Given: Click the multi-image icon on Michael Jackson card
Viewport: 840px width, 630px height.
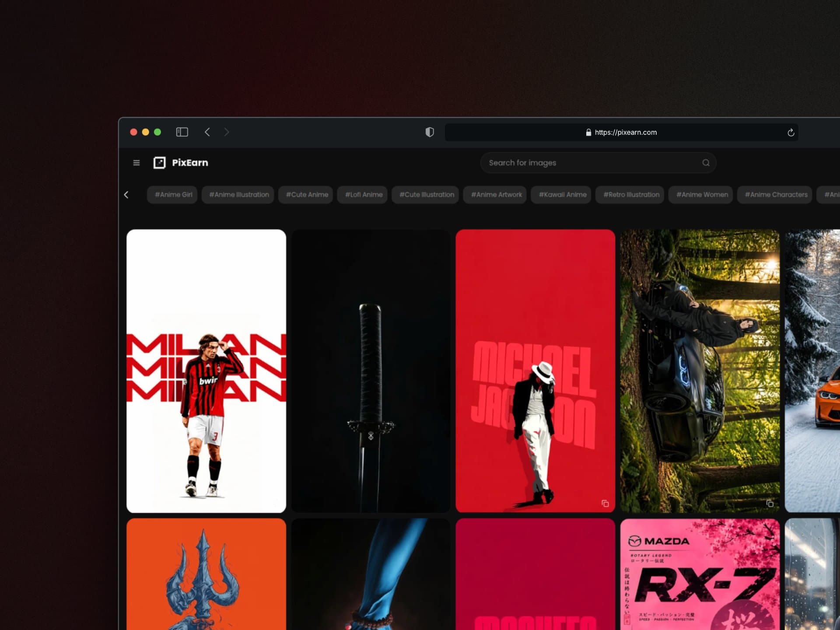Looking at the screenshot, I should (x=605, y=504).
